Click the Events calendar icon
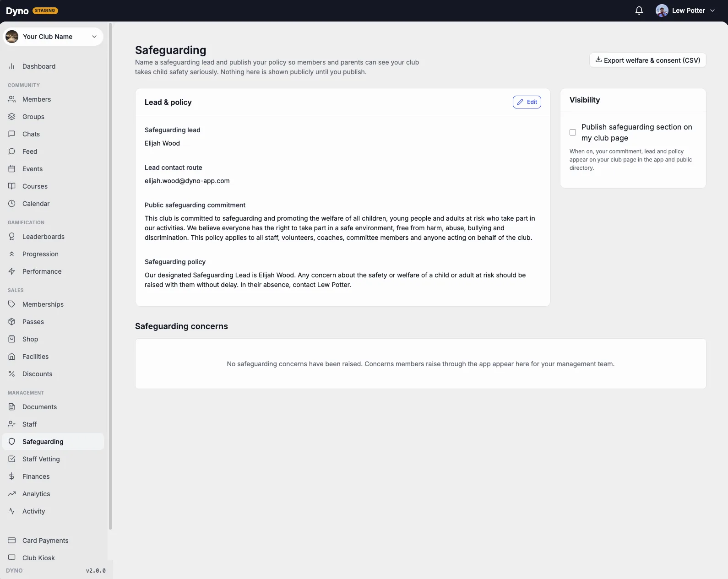 [12, 169]
